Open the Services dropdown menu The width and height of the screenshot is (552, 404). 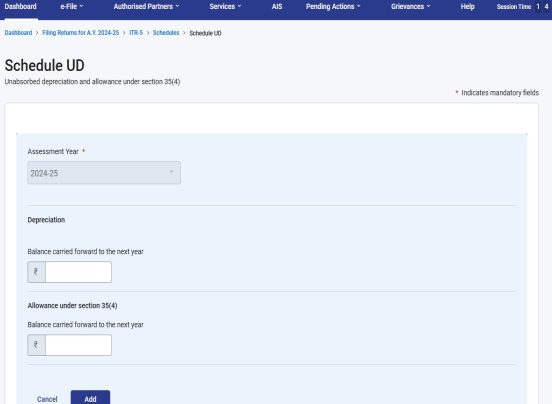(x=225, y=6)
